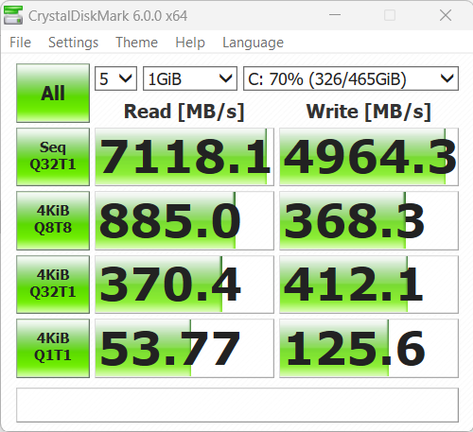Select the 7118.1 sequential read result
Image resolution: width=473 pixels, height=432 pixels.
[184, 157]
